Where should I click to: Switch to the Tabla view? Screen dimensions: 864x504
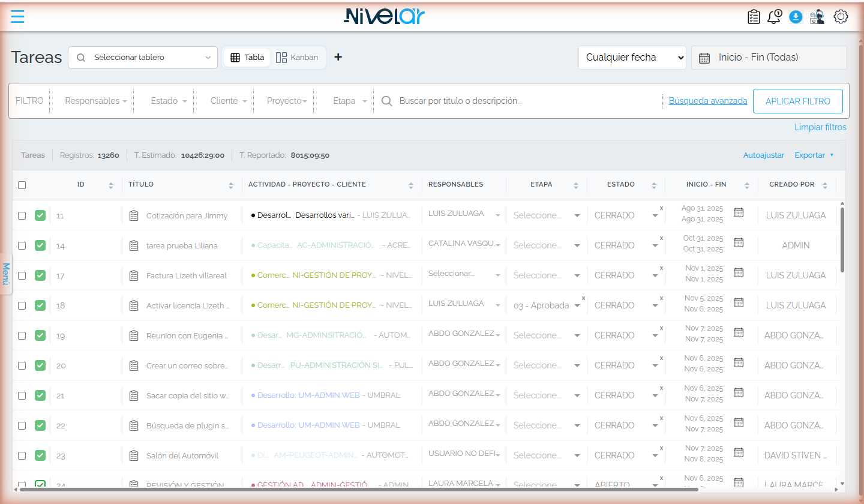point(247,58)
